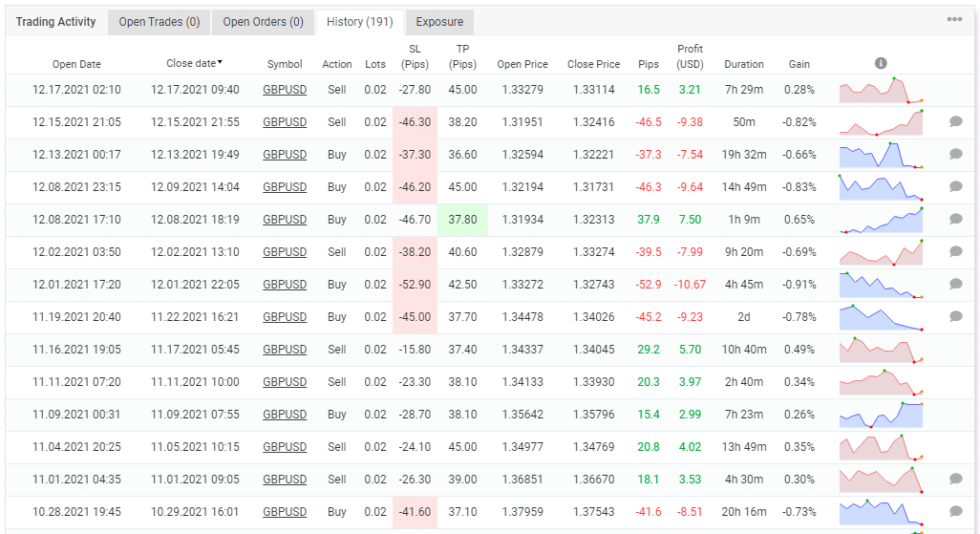Open comment bubble for 12.13.2021 00:17 trade
The width and height of the screenshot is (980, 534).
coord(955,154)
